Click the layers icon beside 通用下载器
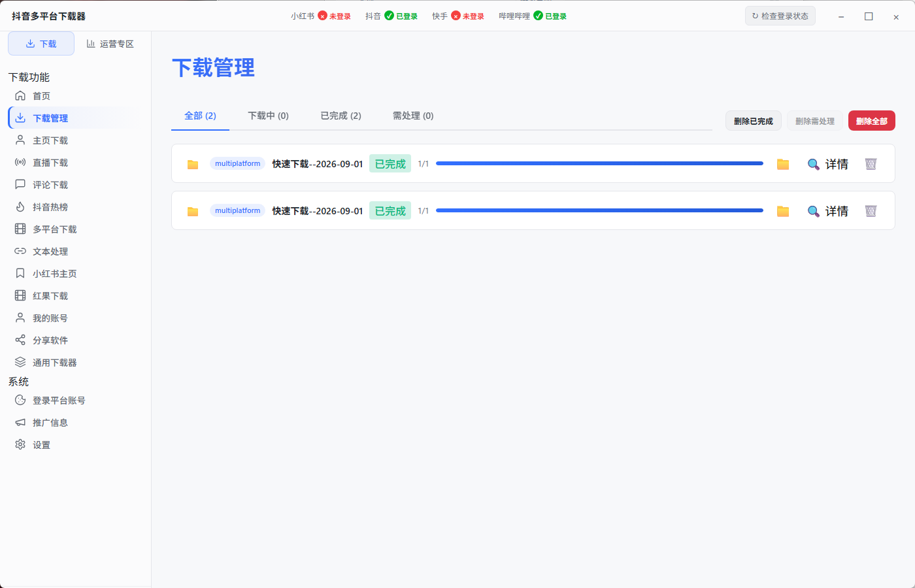This screenshot has width=915, height=588. 20,363
